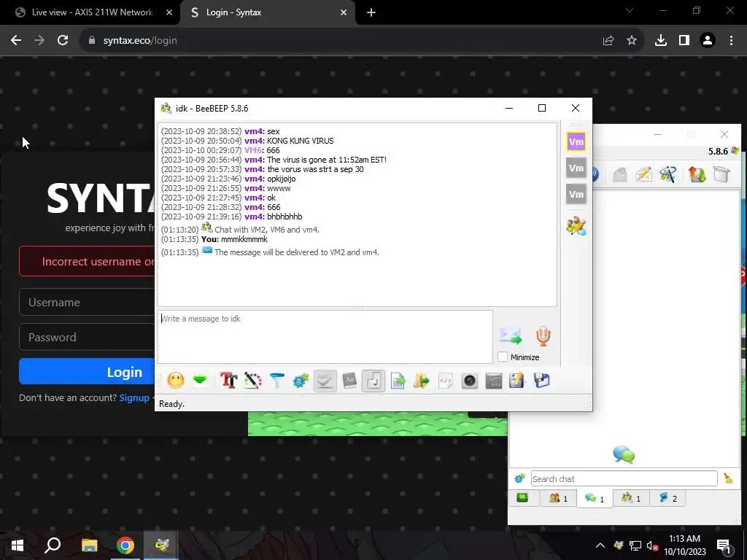Follow the Signup link
Image resolution: width=747 pixels, height=560 pixels.
(134, 397)
